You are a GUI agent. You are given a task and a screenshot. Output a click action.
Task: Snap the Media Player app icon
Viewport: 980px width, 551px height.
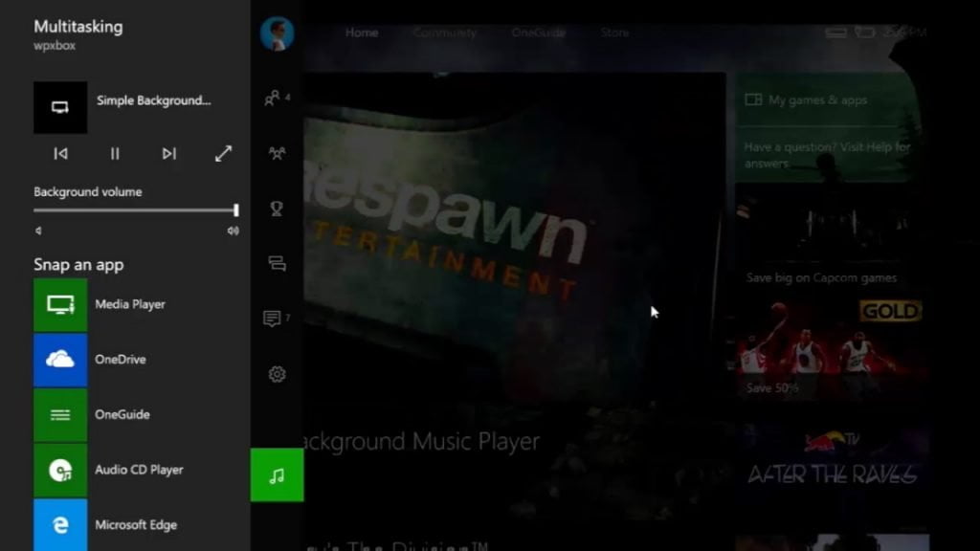(60, 305)
